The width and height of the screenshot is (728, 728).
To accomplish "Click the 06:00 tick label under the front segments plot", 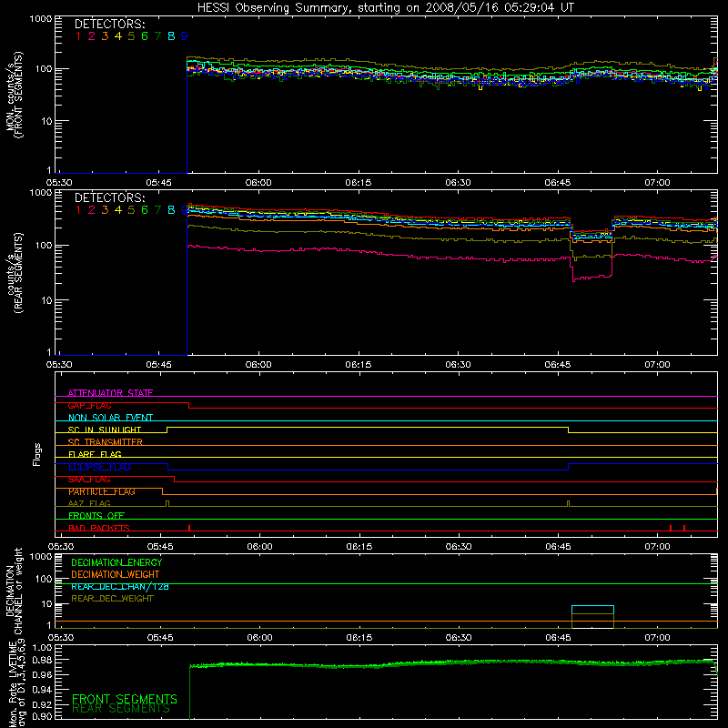I will click(x=258, y=183).
